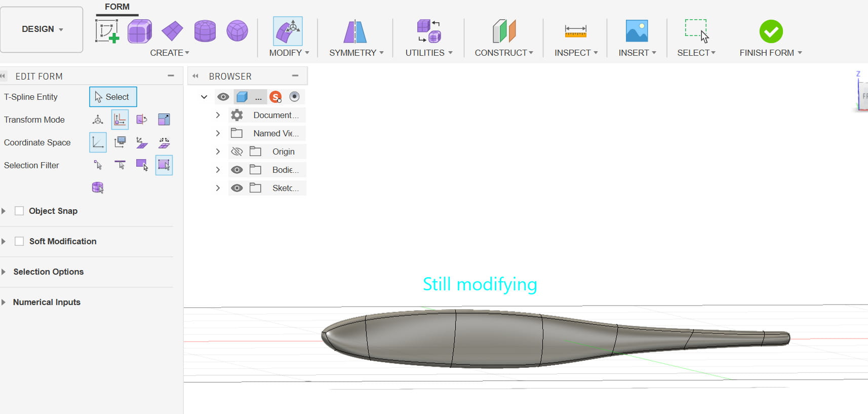Click the Utilities convert tool icon
Screen dimensions: 868x414
pyautogui.click(x=428, y=31)
